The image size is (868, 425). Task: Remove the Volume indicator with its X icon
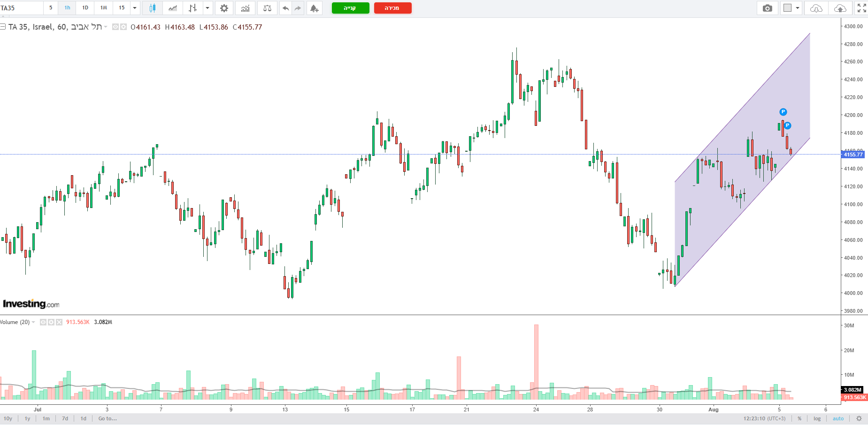click(59, 322)
